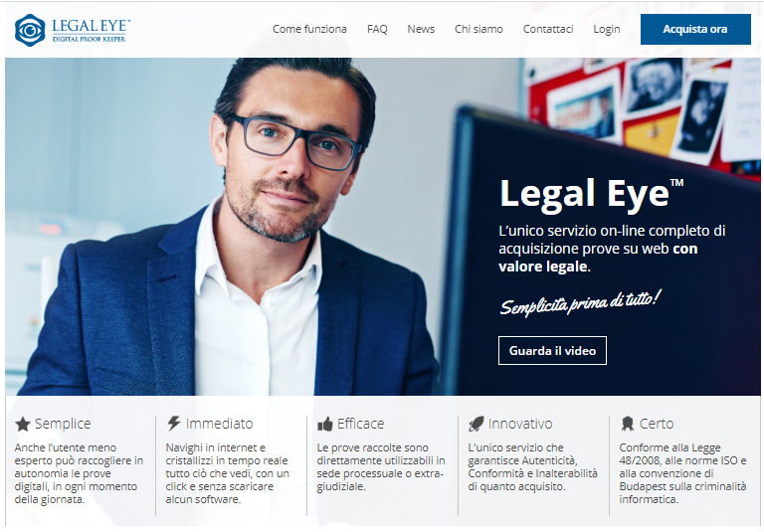
Task: Click the lightning bolt icon beside Immediato
Action: pos(173,423)
